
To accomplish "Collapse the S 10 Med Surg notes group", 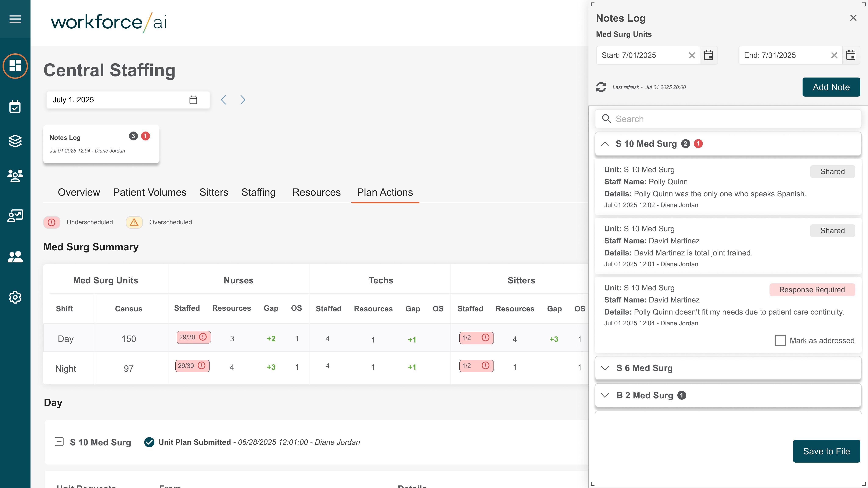I will coord(605,144).
